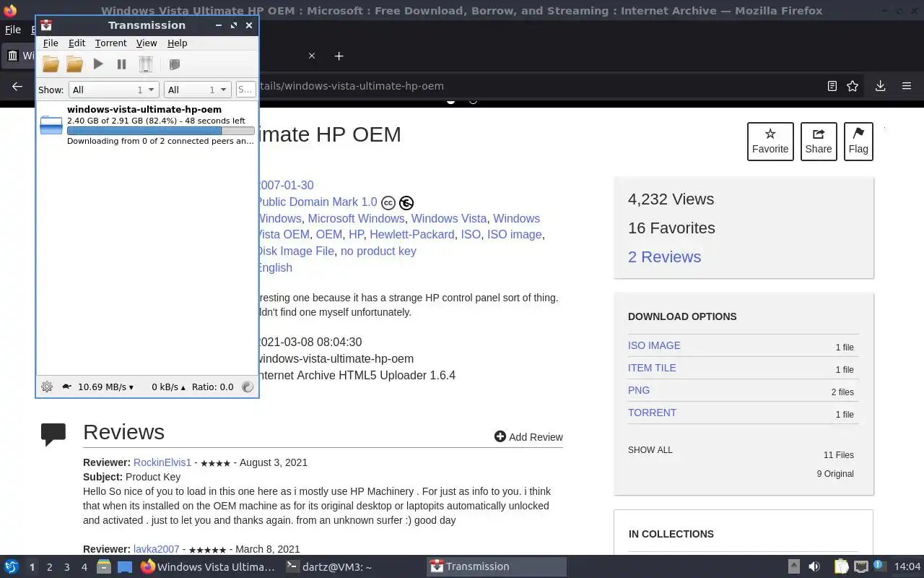Open Transmission's Torrent menu
The height and width of the screenshot is (578, 924).
110,43
